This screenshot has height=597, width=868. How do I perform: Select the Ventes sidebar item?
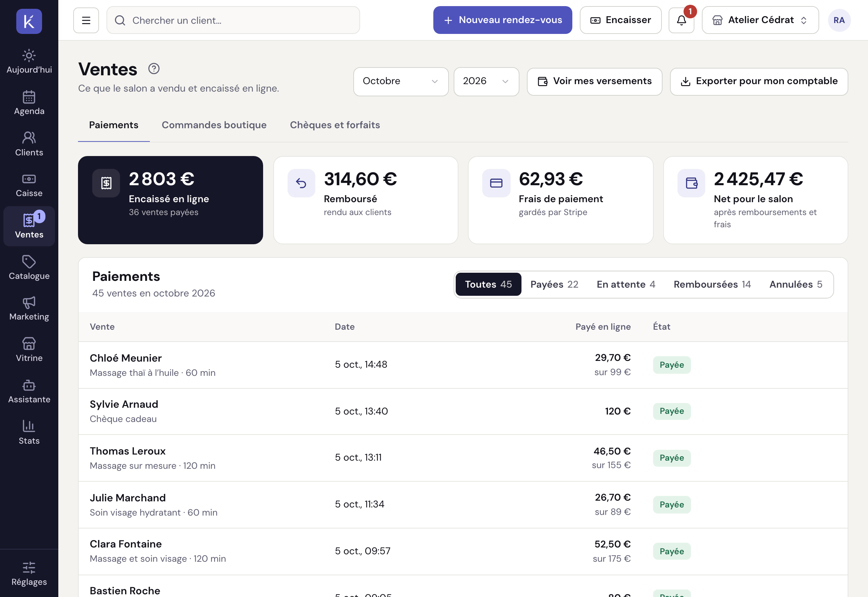point(29,226)
